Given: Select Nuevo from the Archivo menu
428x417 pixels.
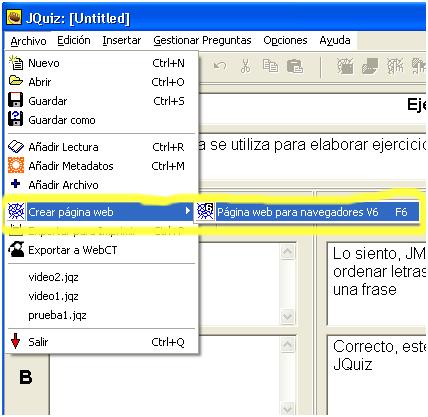Looking at the screenshot, I should coord(102,63).
